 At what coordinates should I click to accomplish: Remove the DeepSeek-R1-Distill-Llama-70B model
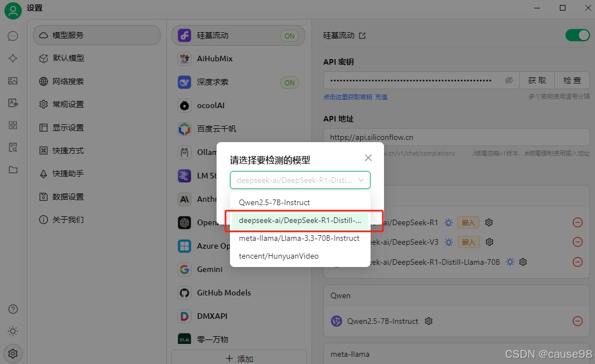[578, 262]
